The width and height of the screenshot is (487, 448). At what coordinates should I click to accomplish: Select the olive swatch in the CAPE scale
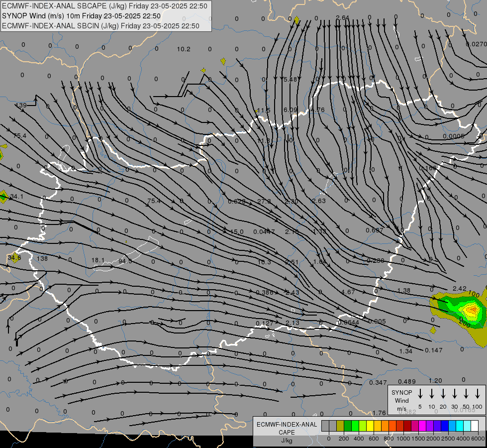tap(340, 426)
